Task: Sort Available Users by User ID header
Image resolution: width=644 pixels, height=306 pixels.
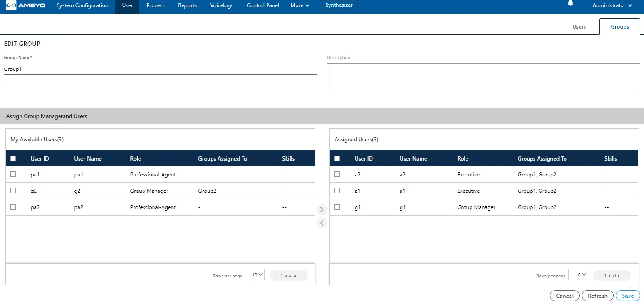Action: (40, 159)
